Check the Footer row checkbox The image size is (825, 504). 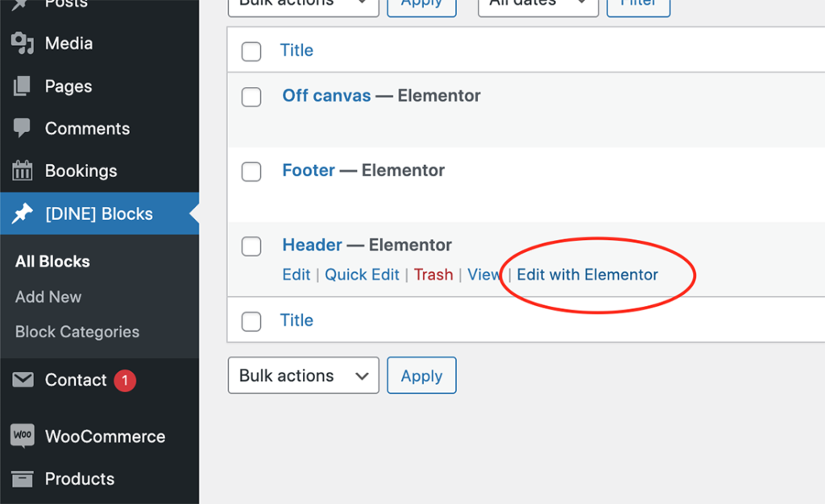[x=251, y=171]
